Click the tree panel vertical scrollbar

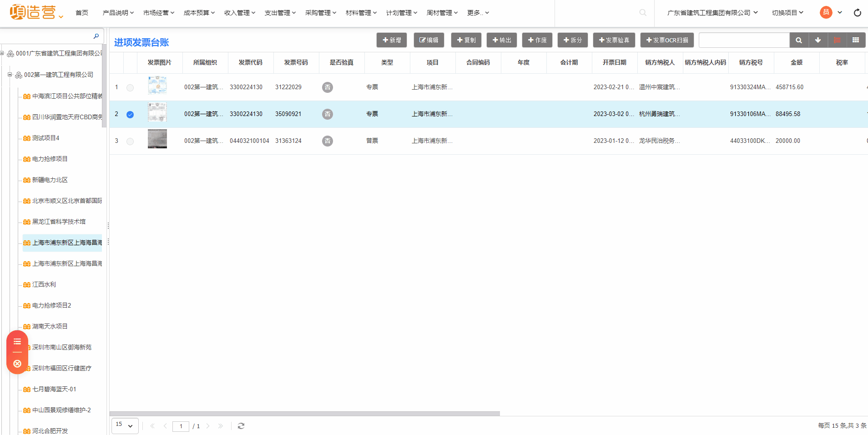(104, 86)
